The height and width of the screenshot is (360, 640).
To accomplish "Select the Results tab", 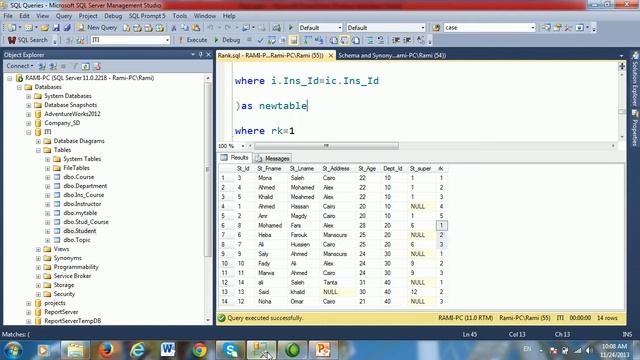I will coord(235,158).
